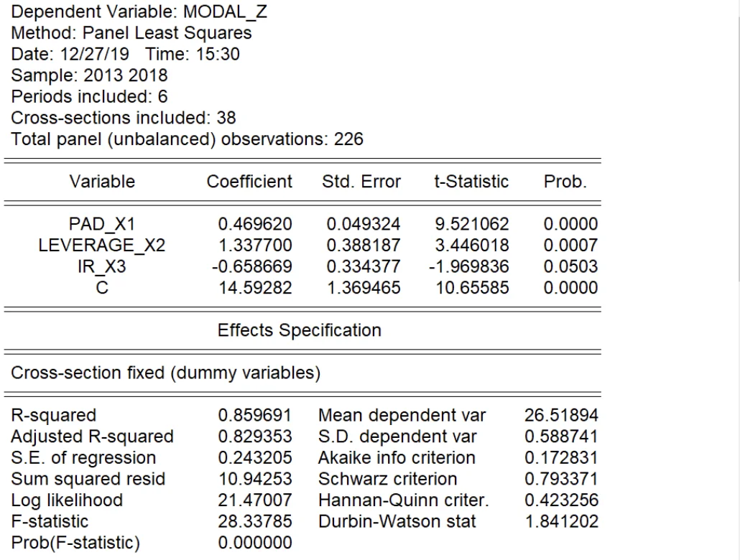The image size is (740, 560).
Task: Click the IR_X3 variable label
Action: tap(102, 266)
